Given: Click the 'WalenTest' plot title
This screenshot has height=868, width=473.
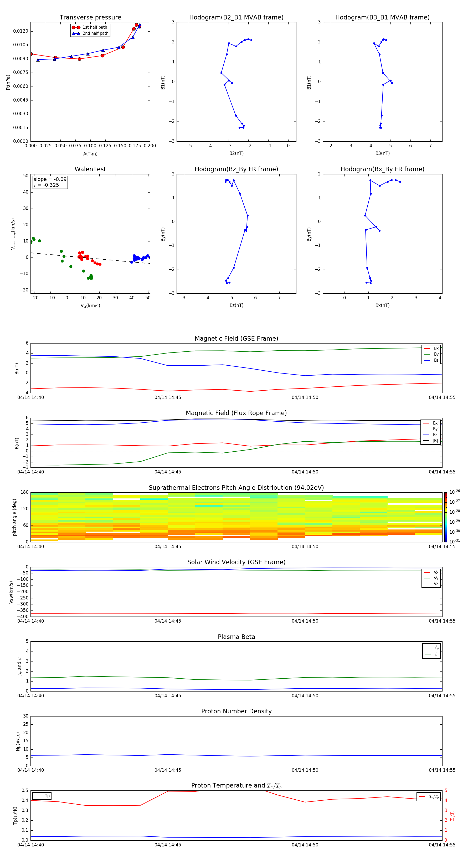Looking at the screenshot, I should coord(90,169).
